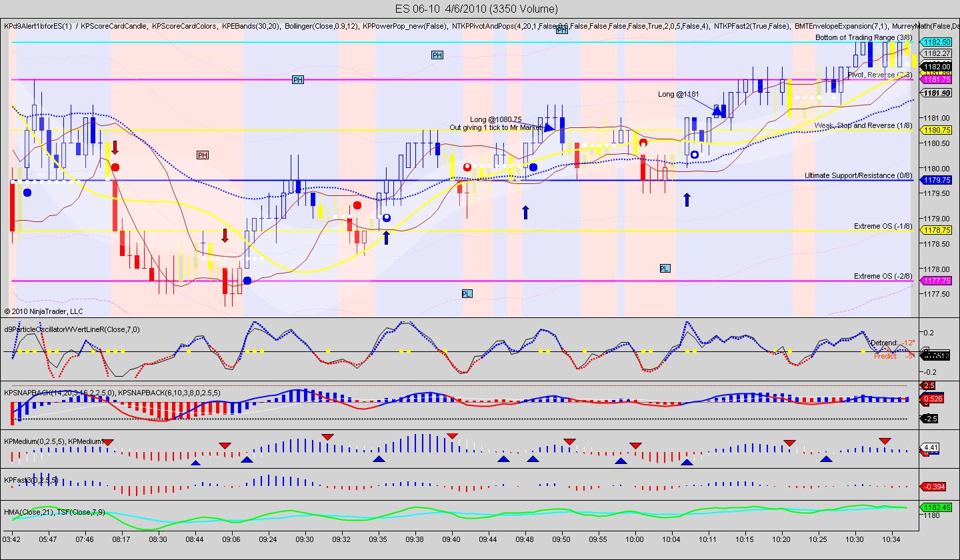The height and width of the screenshot is (560, 960).
Task: Select the pink PH pivot label
Action: [203, 155]
